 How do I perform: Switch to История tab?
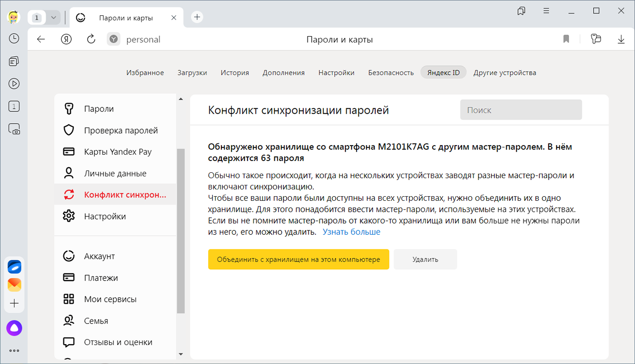[x=235, y=73]
